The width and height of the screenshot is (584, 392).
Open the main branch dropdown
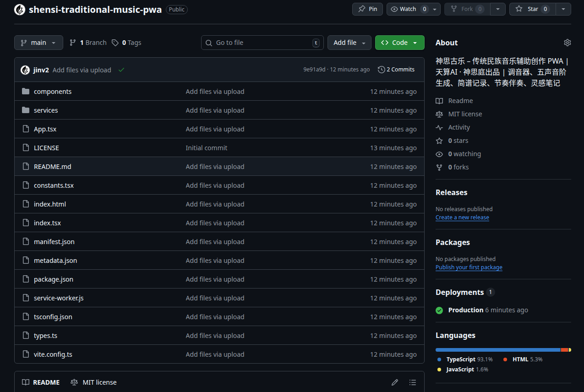coord(38,43)
